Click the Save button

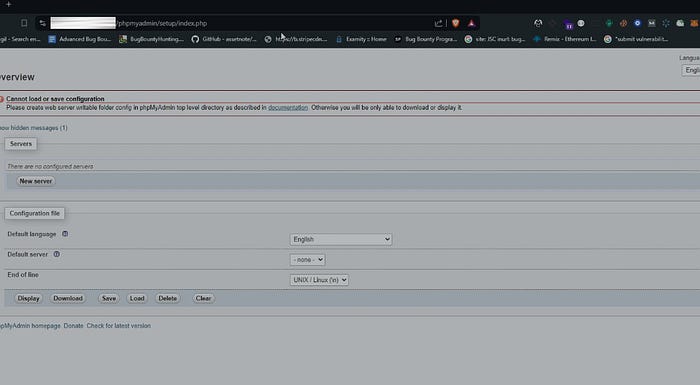pos(109,298)
